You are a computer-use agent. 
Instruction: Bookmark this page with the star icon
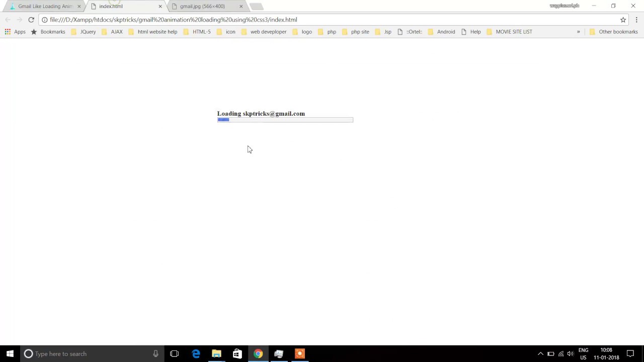click(x=623, y=20)
